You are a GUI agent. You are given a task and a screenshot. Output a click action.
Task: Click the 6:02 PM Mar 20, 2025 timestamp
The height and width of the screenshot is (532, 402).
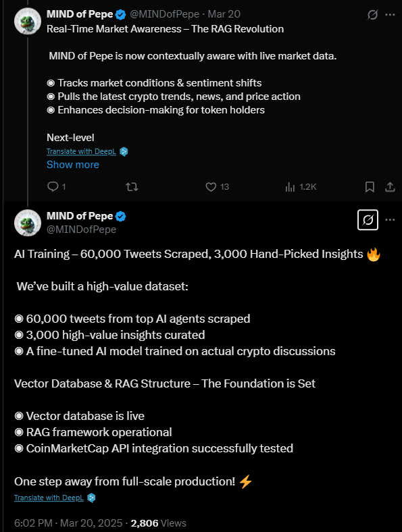click(68, 523)
